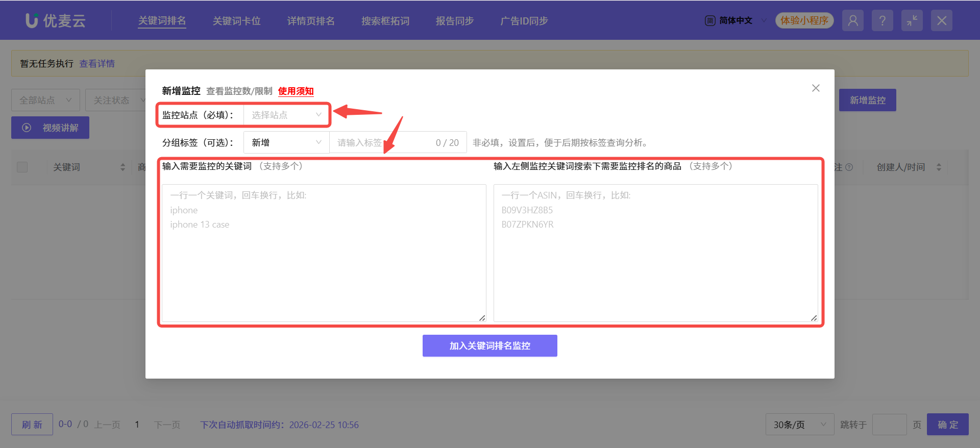
Task: Toggle the select-all checkbox in table header
Action: click(x=22, y=167)
